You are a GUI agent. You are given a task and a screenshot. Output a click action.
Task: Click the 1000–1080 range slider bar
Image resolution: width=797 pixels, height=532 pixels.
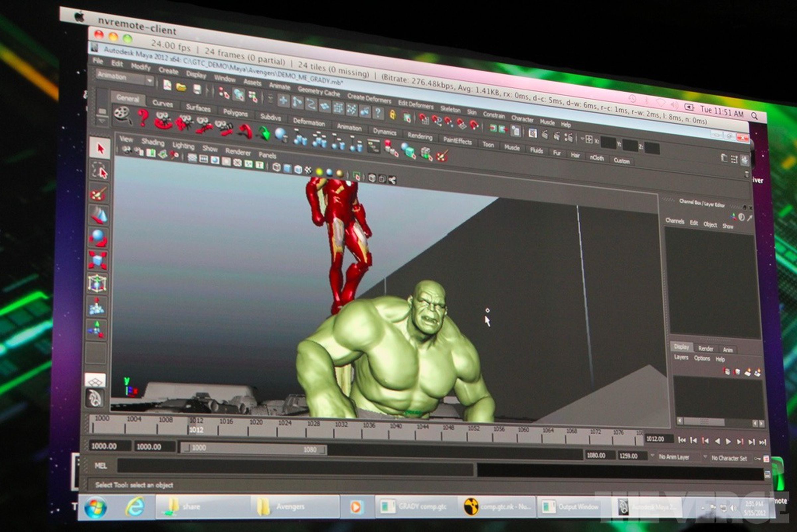(x=254, y=449)
